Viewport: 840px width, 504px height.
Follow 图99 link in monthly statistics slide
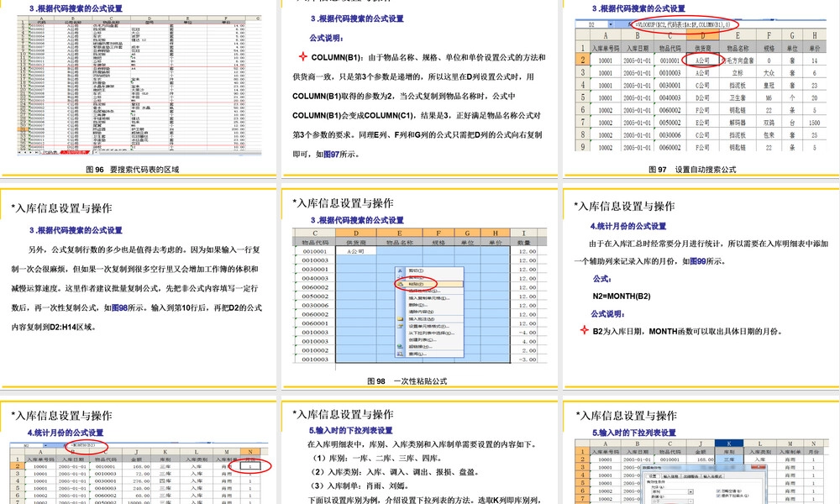(697, 261)
